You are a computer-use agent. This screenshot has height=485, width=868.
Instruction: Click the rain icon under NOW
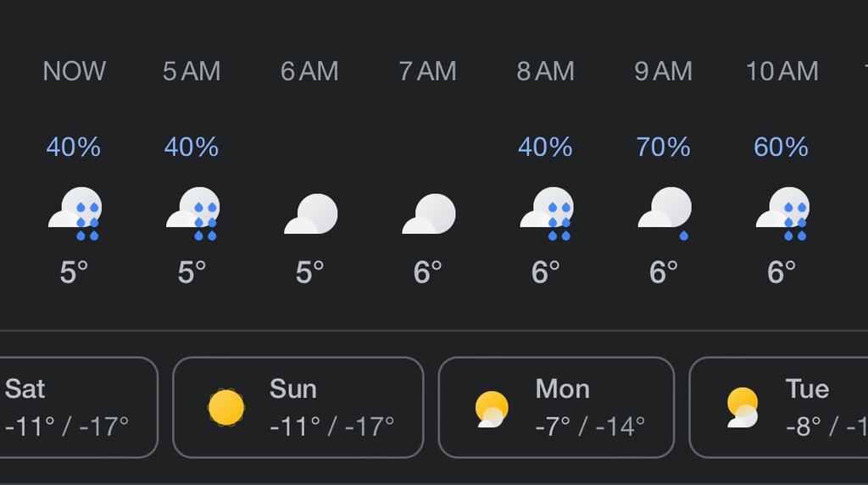(75, 213)
